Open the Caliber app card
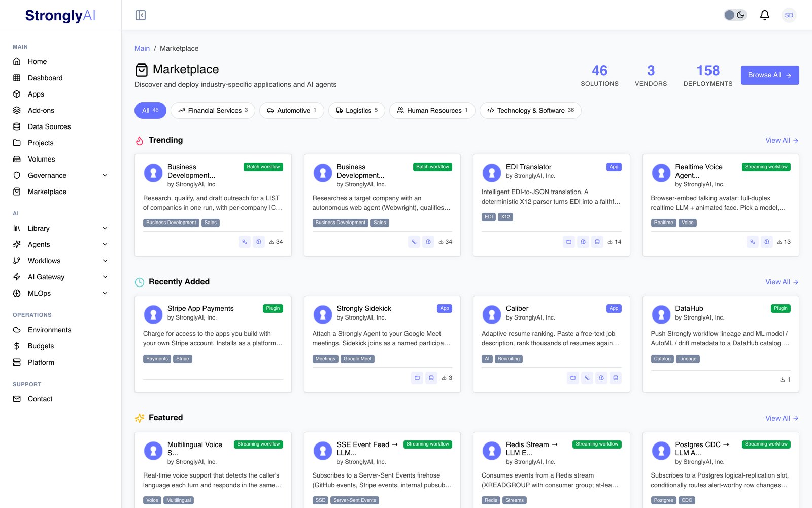 [552, 344]
